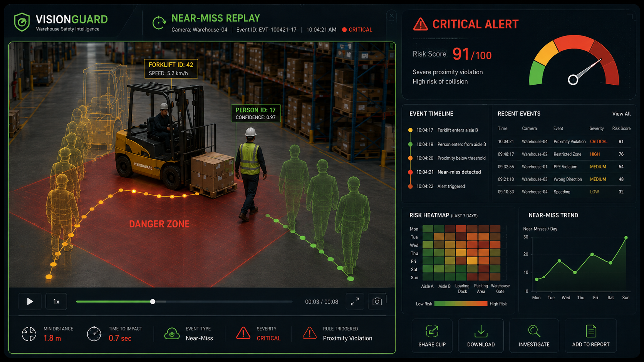Open the 10:04:21 Proximity Violation event row

564,142
